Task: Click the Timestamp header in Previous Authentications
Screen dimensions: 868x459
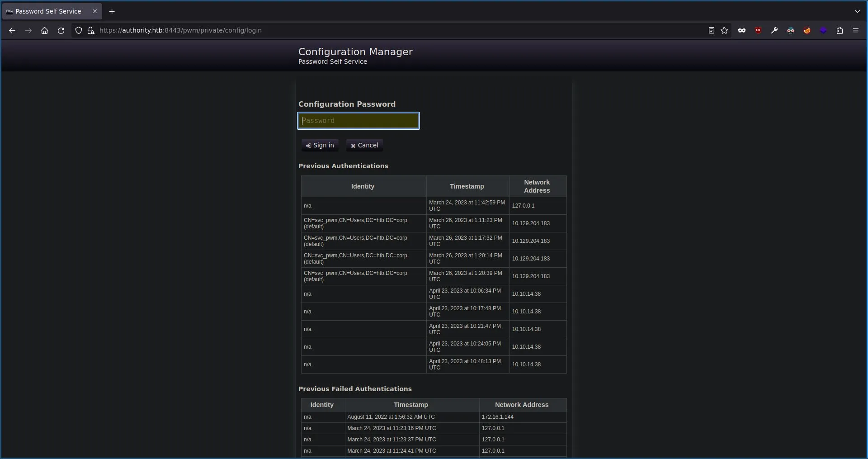Action: click(467, 186)
